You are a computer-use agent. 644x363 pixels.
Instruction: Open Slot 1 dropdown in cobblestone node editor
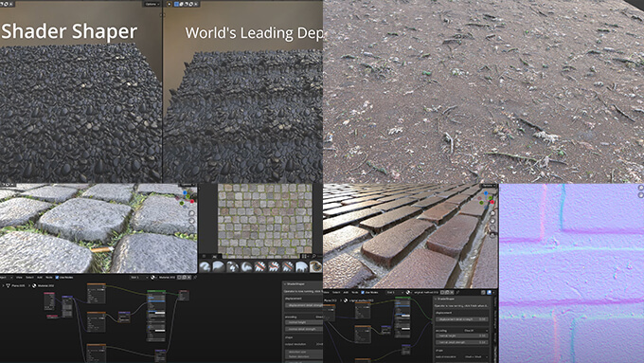(139, 277)
